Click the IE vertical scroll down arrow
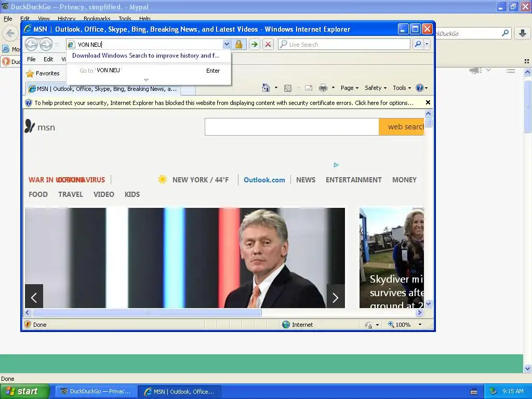 tap(428, 303)
